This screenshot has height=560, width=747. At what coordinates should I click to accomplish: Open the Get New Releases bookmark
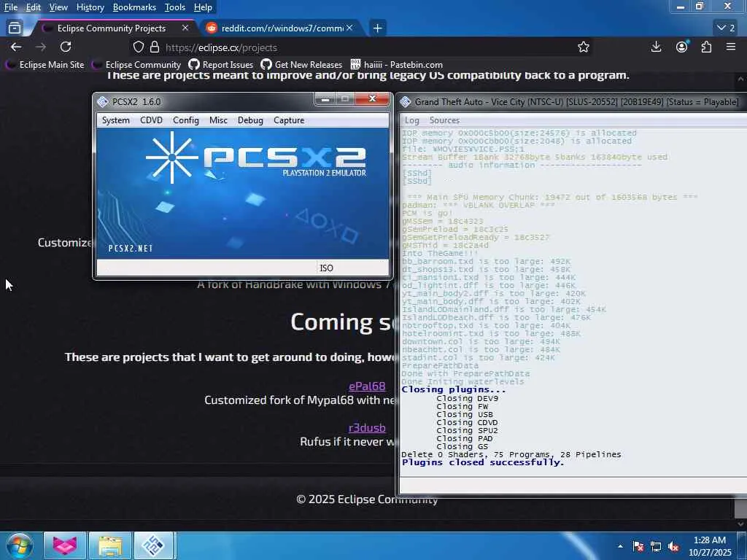pyautogui.click(x=302, y=65)
